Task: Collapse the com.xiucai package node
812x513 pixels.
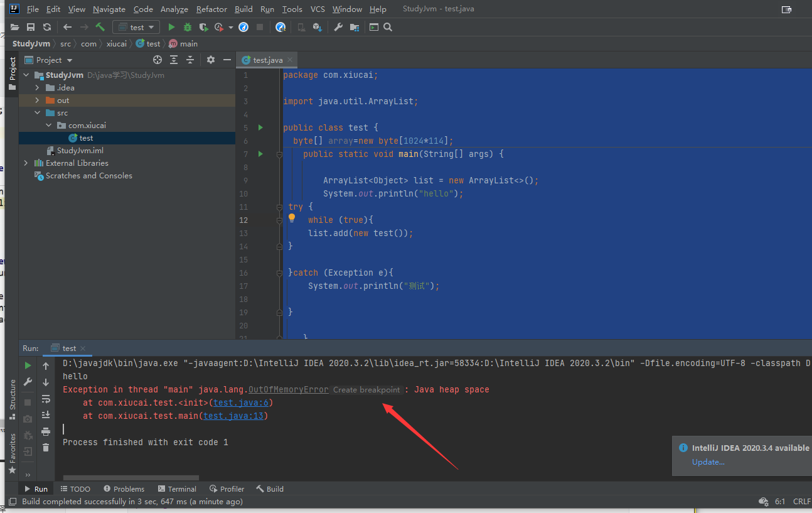Action: (x=49, y=125)
